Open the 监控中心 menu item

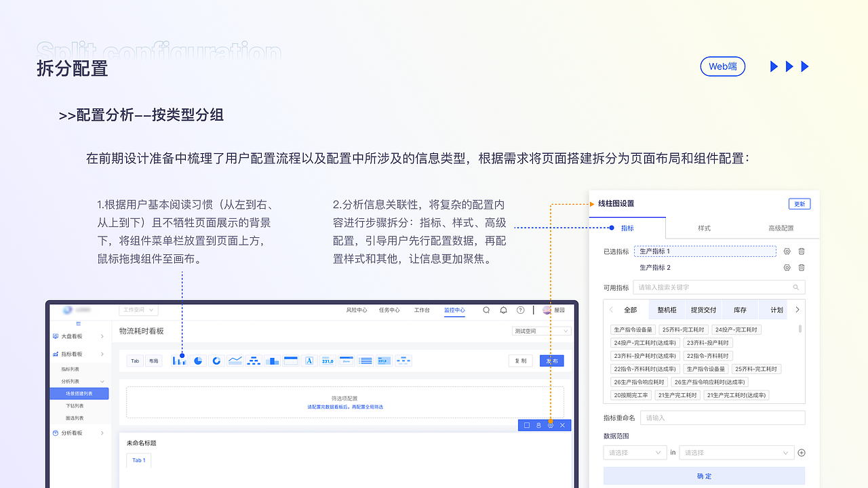454,310
